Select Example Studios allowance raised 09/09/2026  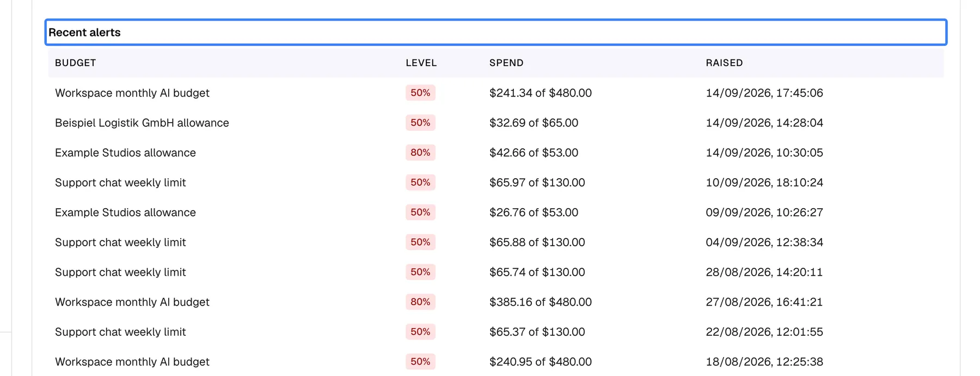tap(495, 213)
